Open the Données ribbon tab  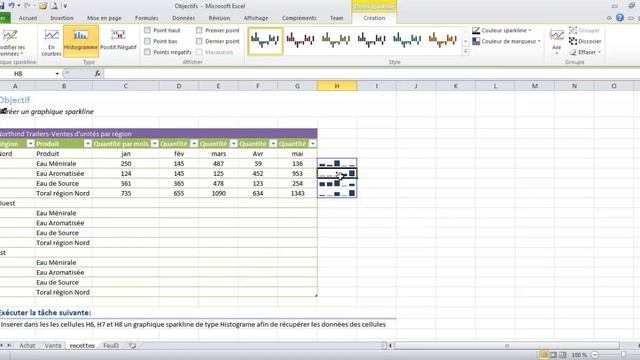click(x=183, y=18)
